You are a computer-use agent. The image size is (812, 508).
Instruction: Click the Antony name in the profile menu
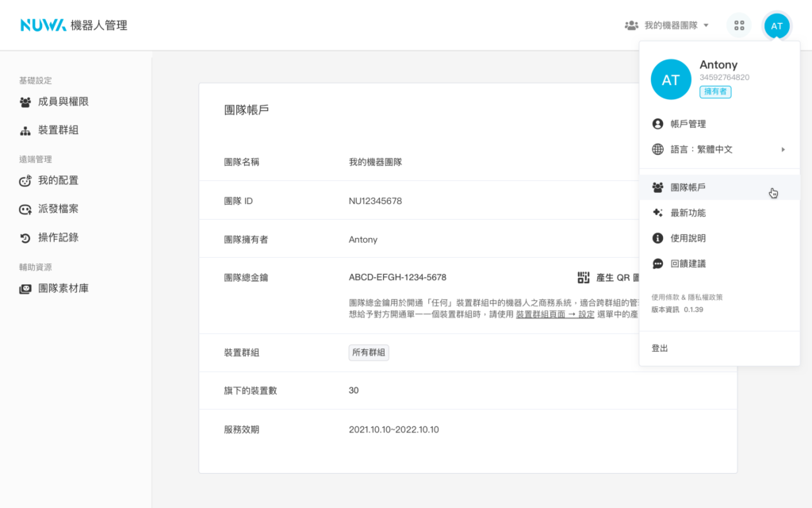(718, 65)
